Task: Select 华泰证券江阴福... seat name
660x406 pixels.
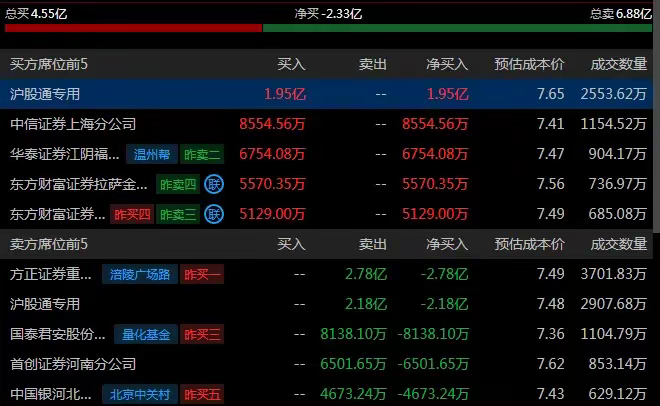Action: (x=65, y=154)
